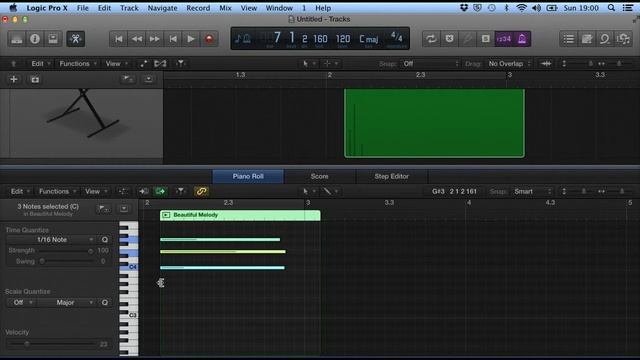This screenshot has height=360, width=640.
Task: Open the Note Pads panel
Action: click(587, 39)
